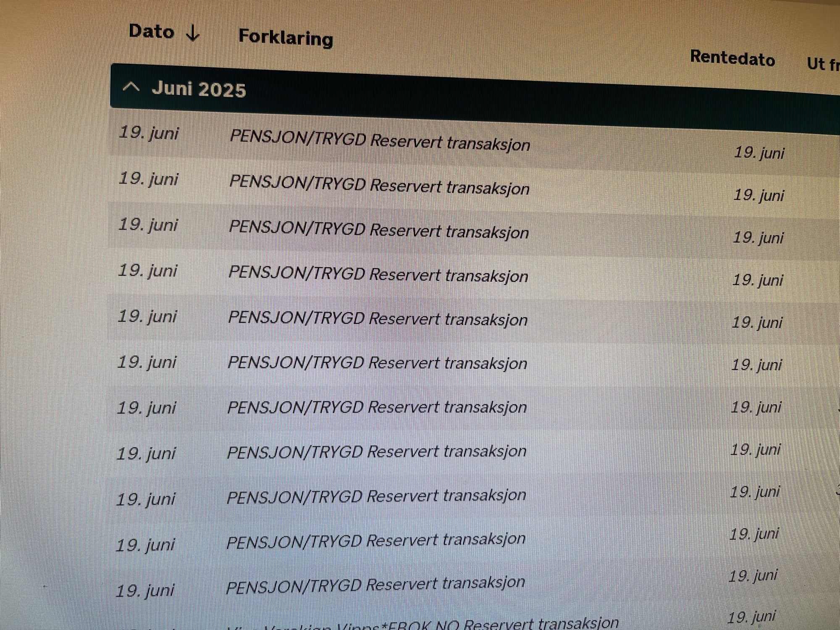Select the ninth PENSJON/TRYGD transaction row text
The height and width of the screenshot is (630, 840).
[376, 496]
